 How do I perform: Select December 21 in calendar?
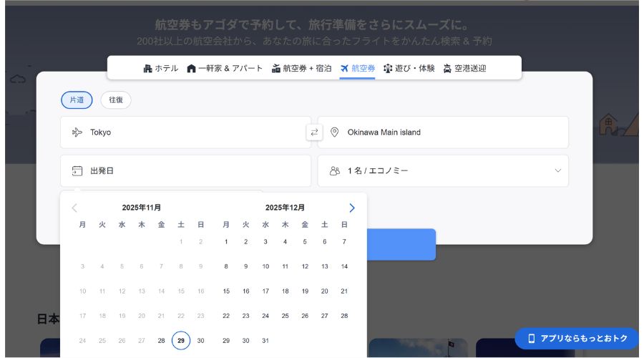coord(344,291)
